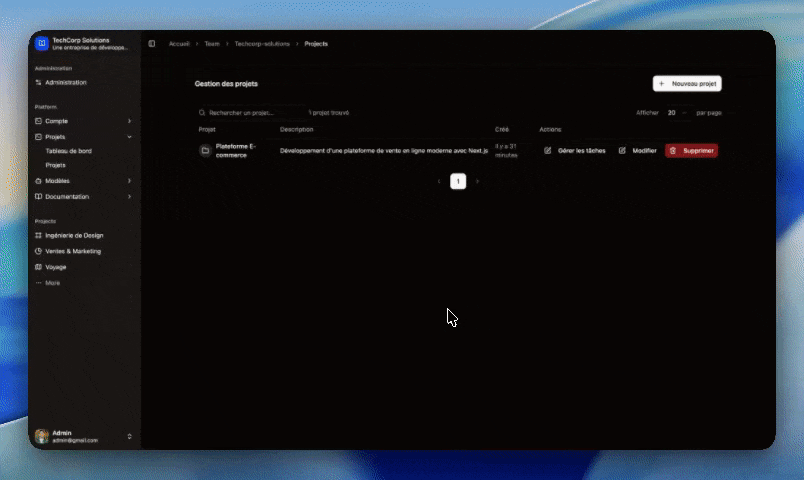Click the More ellipsis icon

click(x=38, y=283)
